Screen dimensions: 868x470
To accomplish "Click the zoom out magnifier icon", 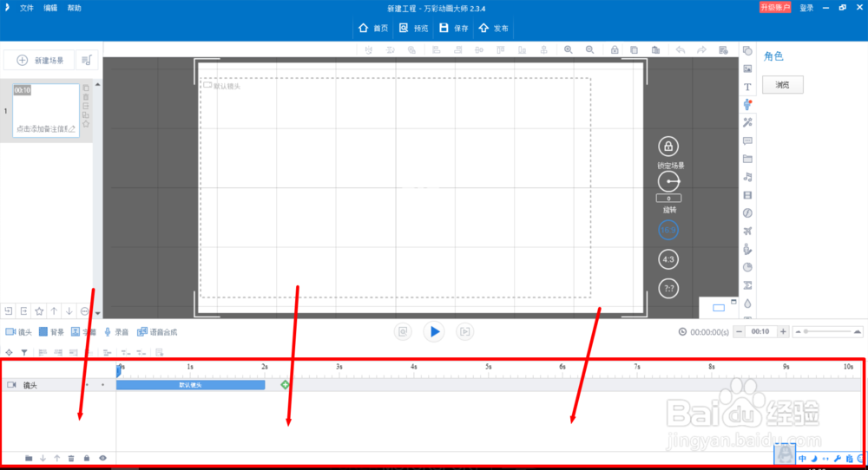I will [589, 49].
